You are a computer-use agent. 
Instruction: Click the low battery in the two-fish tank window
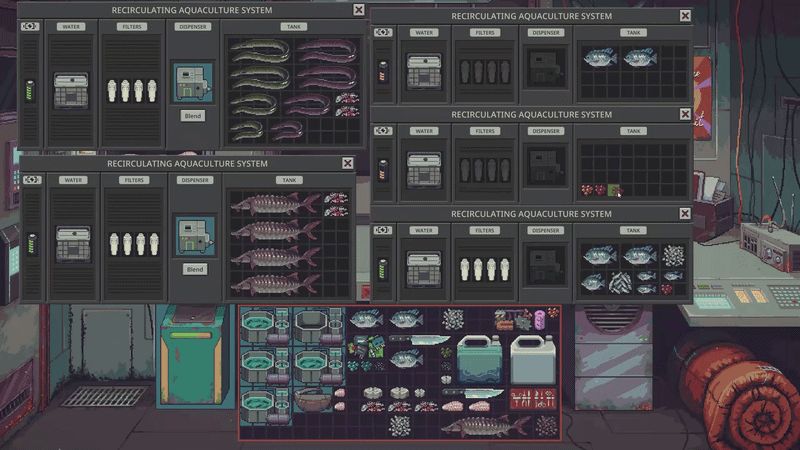coord(383,71)
